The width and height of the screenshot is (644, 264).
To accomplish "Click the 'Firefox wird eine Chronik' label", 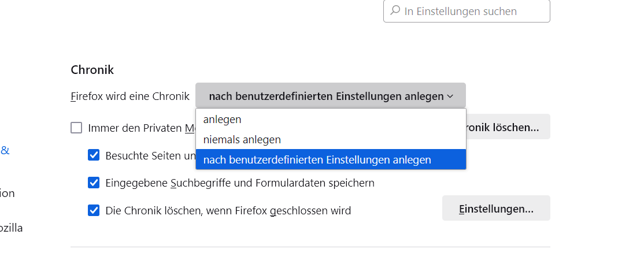I will (130, 96).
